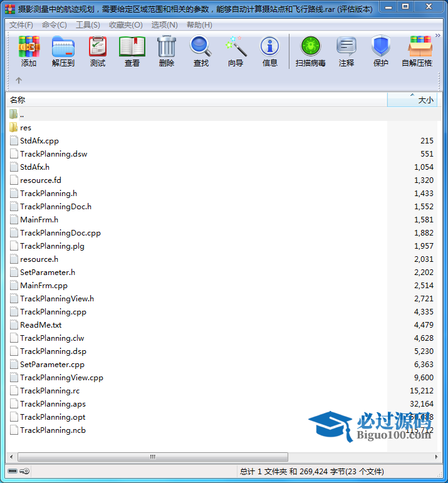Open the 查找 (Find) magnifier tool
The width and height of the screenshot is (448, 483).
pos(201,51)
